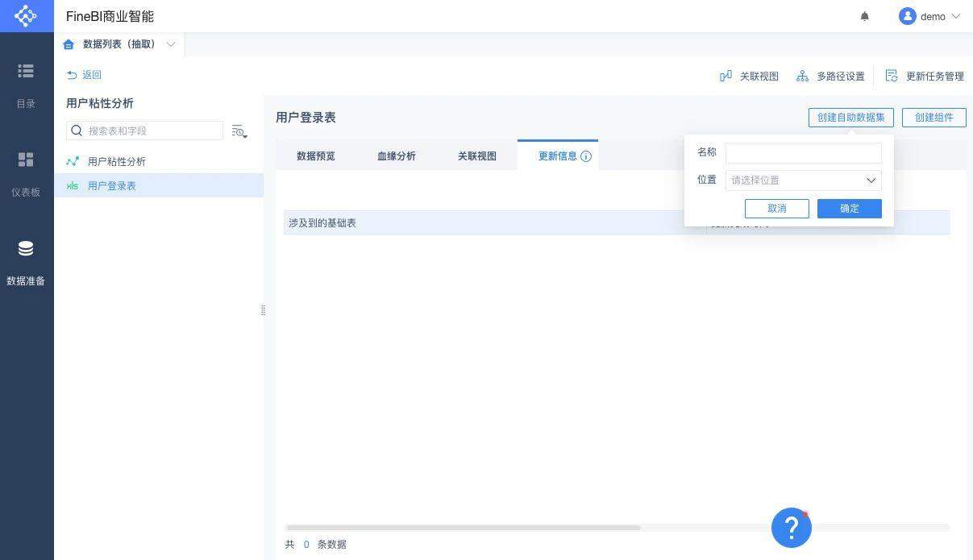Open the list filter settings icon
The height and width of the screenshot is (560, 973).
(239, 131)
